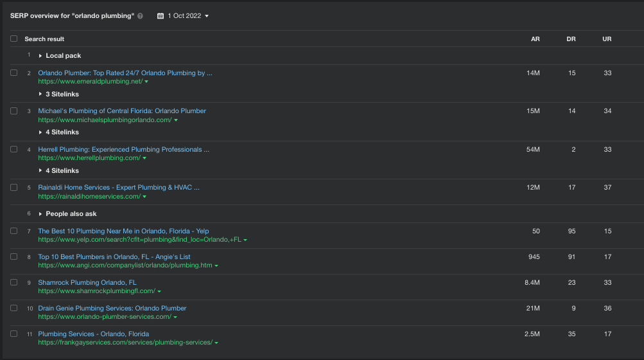Open the Shamrock Plumbing Orlando, FL link

[x=87, y=283]
